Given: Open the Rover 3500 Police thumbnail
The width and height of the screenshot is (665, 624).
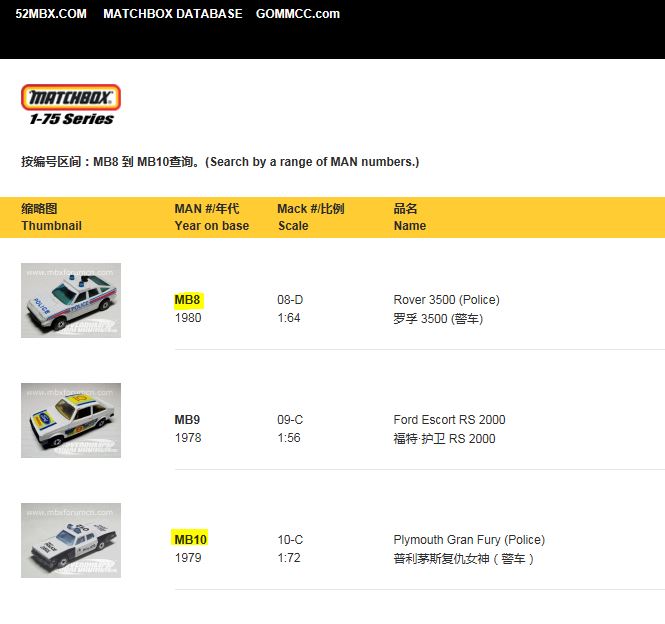Looking at the screenshot, I should coord(71,300).
